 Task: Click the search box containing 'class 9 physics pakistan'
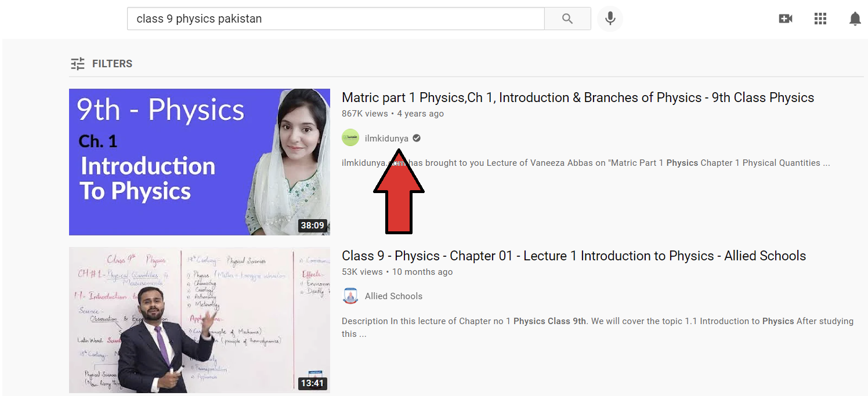coord(335,19)
